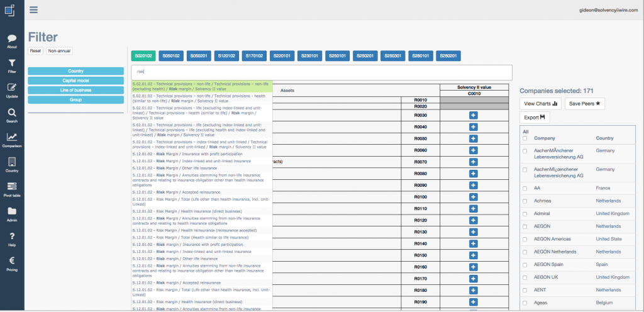Select the Search magnifier icon
This screenshot has height=312, width=644.
click(11, 113)
